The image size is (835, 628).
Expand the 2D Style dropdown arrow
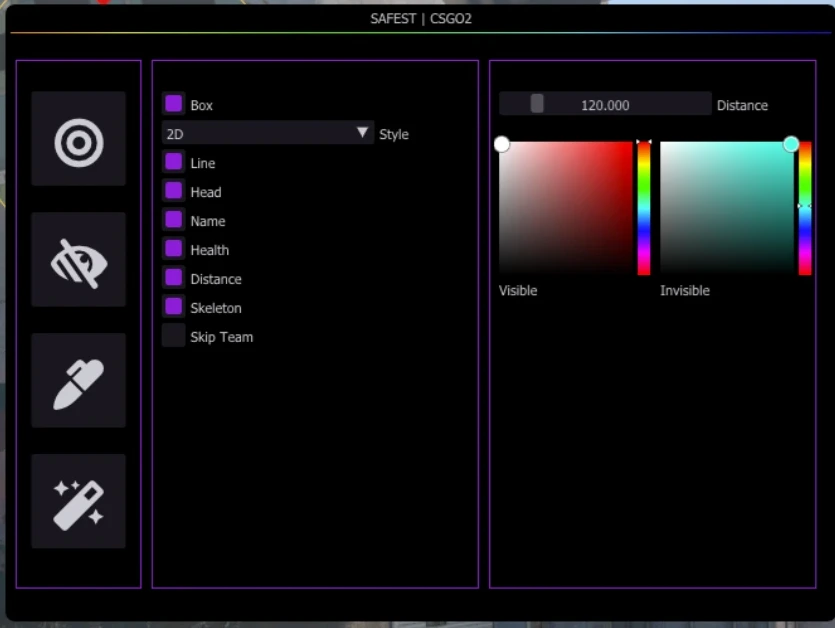pyautogui.click(x=362, y=133)
